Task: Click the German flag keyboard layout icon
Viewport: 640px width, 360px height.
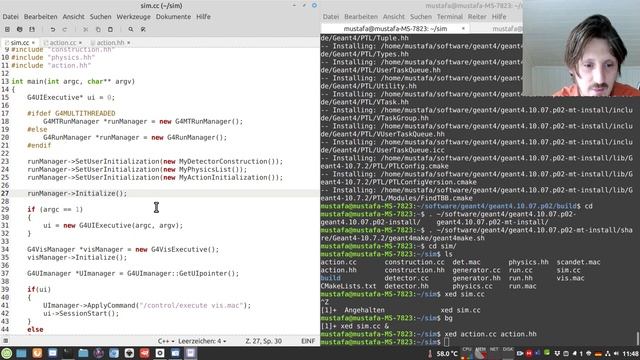Action: pyautogui.click(x=598, y=354)
